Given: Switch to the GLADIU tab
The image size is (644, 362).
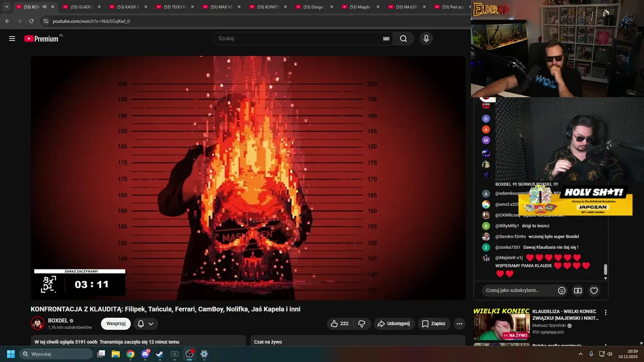Looking at the screenshot, I should pyautogui.click(x=82, y=7).
